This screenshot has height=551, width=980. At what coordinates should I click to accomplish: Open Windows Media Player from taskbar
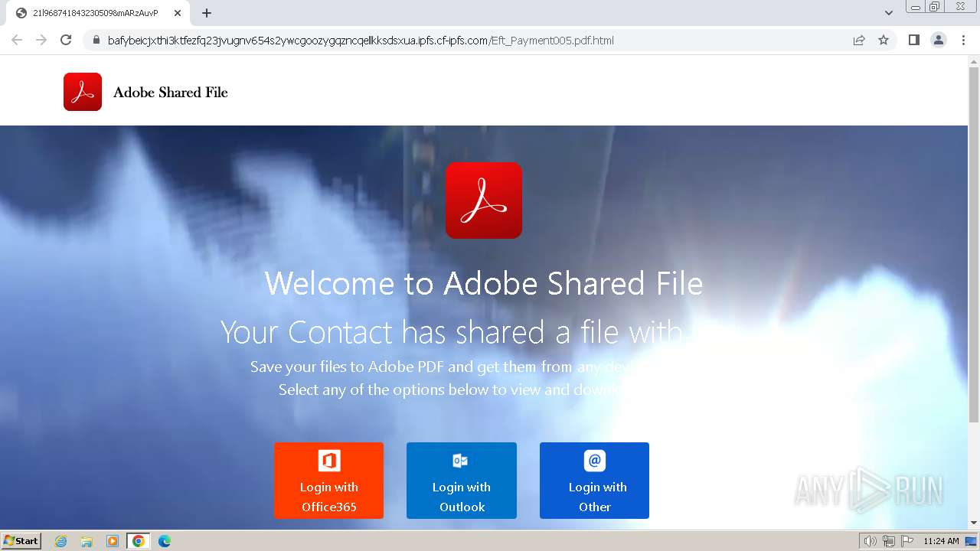[113, 541]
